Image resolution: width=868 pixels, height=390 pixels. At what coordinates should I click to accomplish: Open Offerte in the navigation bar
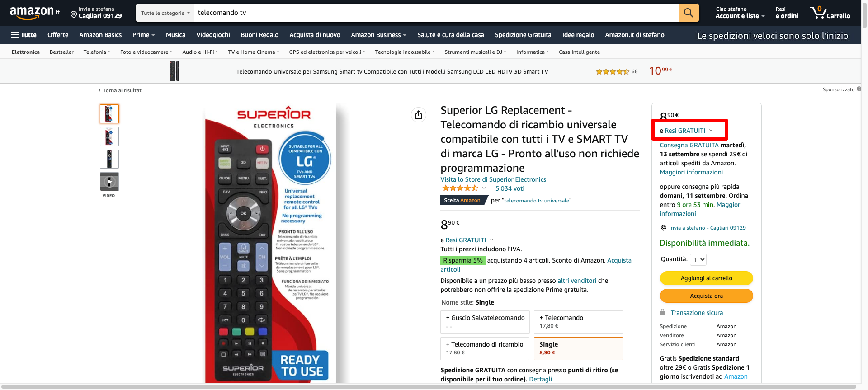(x=58, y=35)
